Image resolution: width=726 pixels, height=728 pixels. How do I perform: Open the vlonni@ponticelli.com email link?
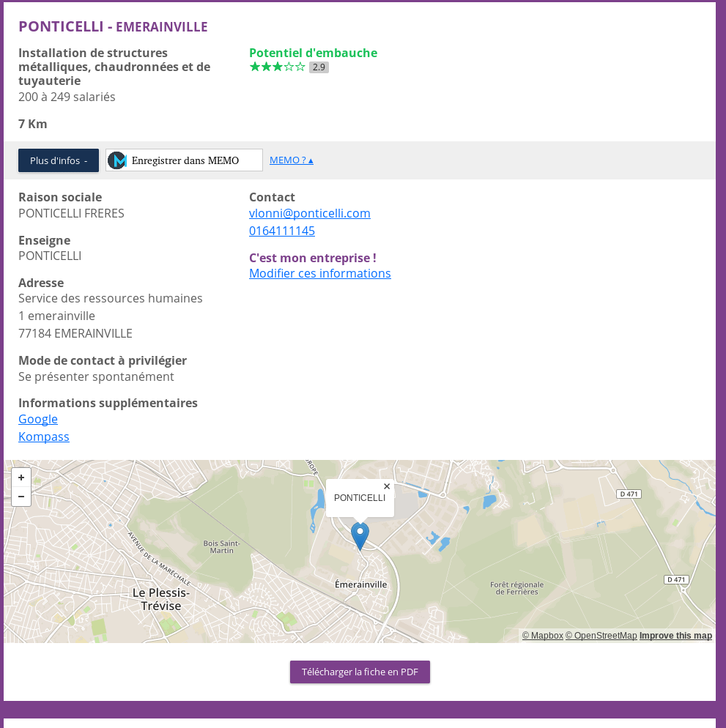pos(309,213)
